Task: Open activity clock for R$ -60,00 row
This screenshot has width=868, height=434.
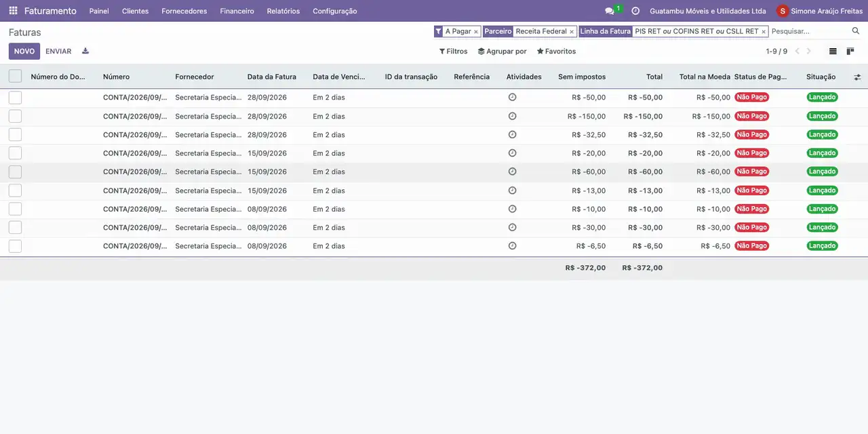Action: click(x=512, y=172)
